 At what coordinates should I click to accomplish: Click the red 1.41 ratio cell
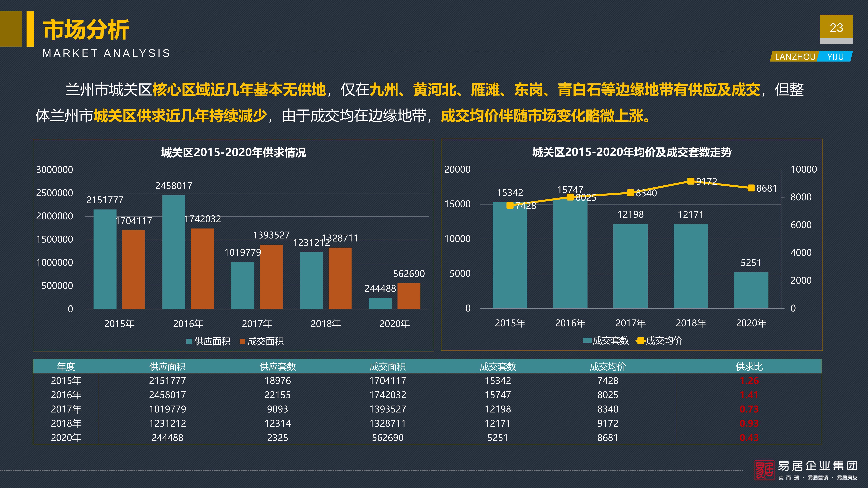[749, 395]
